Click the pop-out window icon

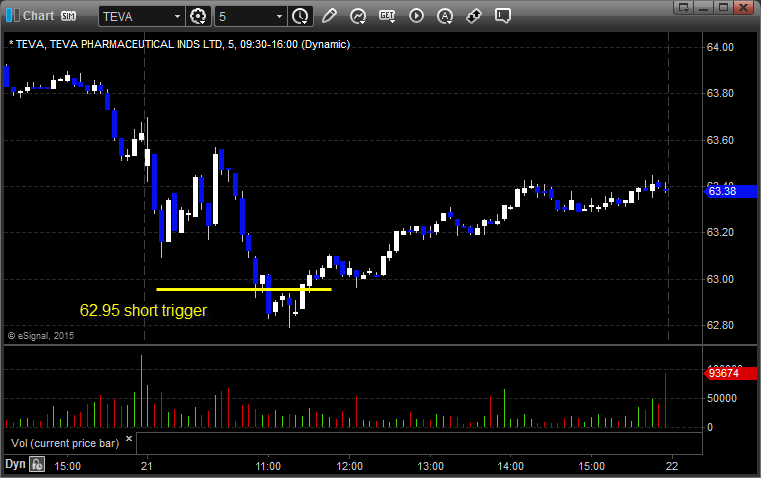point(684,7)
